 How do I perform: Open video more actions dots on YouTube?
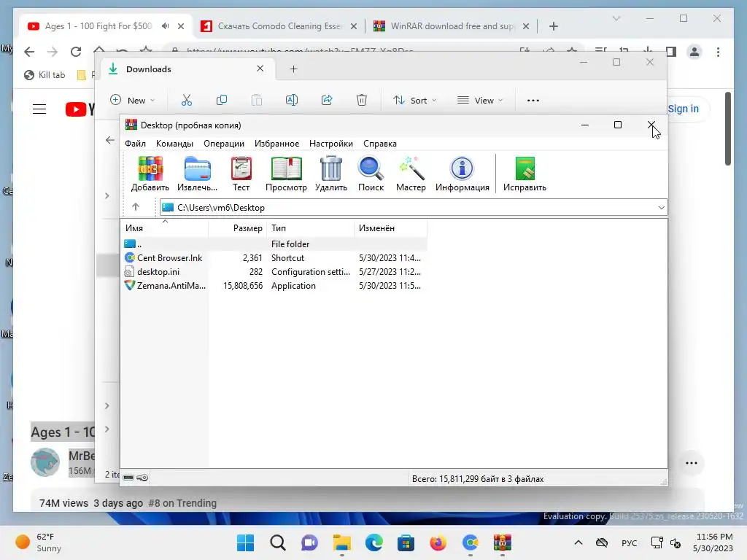[692, 463]
